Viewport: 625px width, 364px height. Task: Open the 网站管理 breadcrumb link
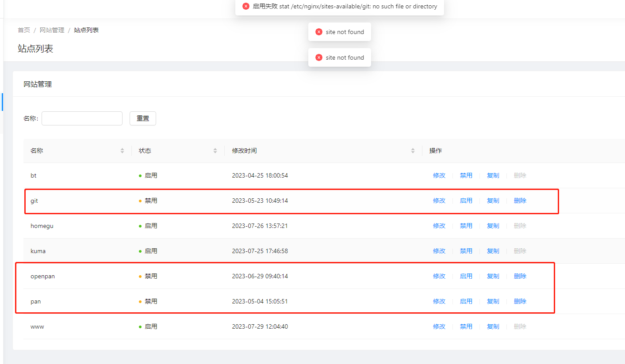[x=52, y=30]
